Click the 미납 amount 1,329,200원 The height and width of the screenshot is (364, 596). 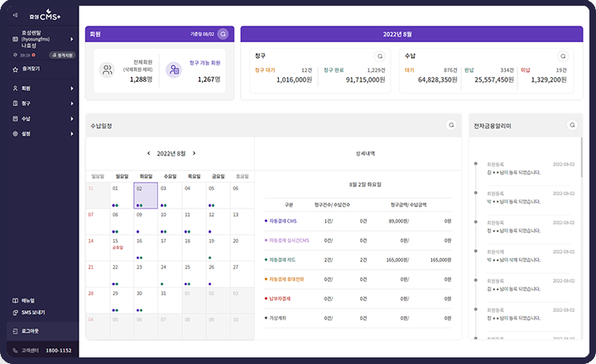[549, 79]
